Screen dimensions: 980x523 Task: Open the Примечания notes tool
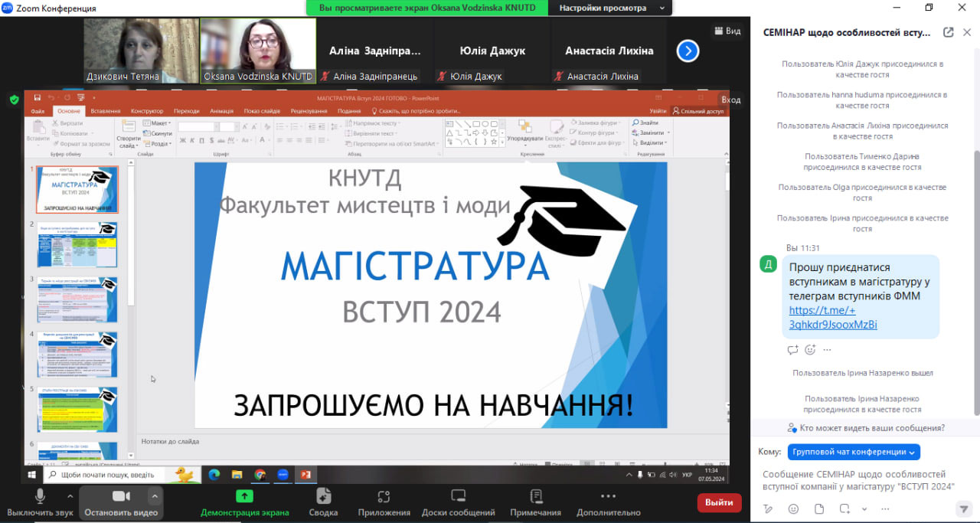535,502
